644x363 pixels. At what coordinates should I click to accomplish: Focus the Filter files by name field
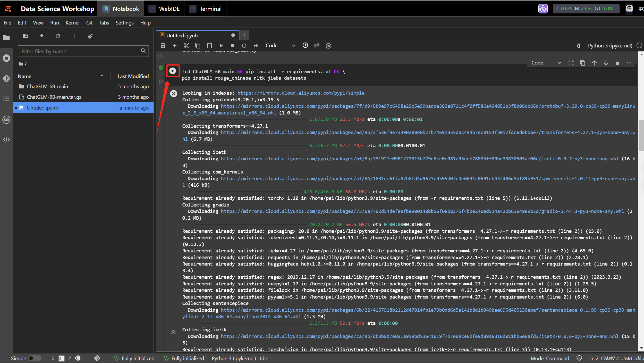click(x=83, y=51)
